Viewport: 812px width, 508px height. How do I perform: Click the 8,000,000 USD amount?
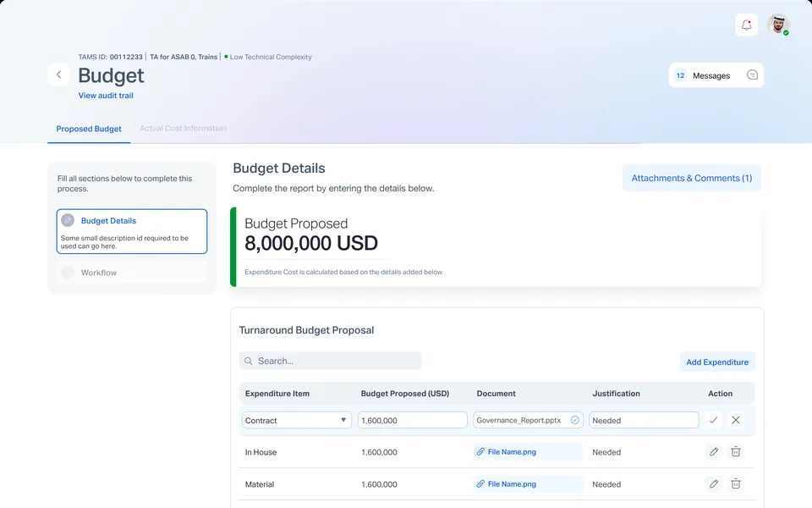[311, 243]
